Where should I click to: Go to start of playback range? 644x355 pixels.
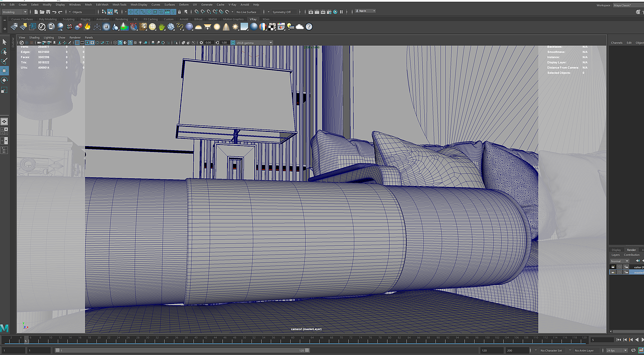click(619, 340)
